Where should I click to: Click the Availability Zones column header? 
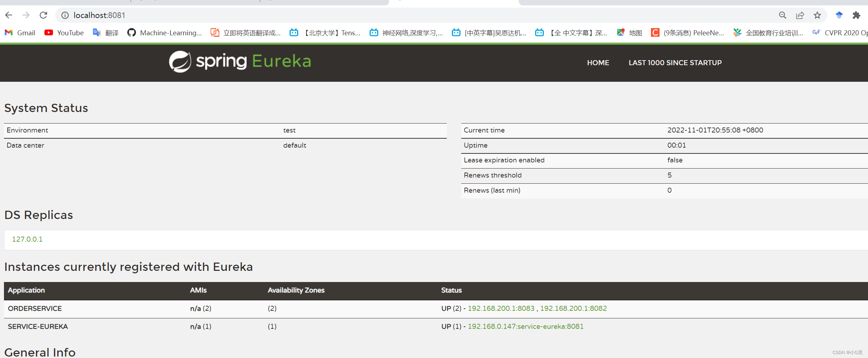coord(296,290)
